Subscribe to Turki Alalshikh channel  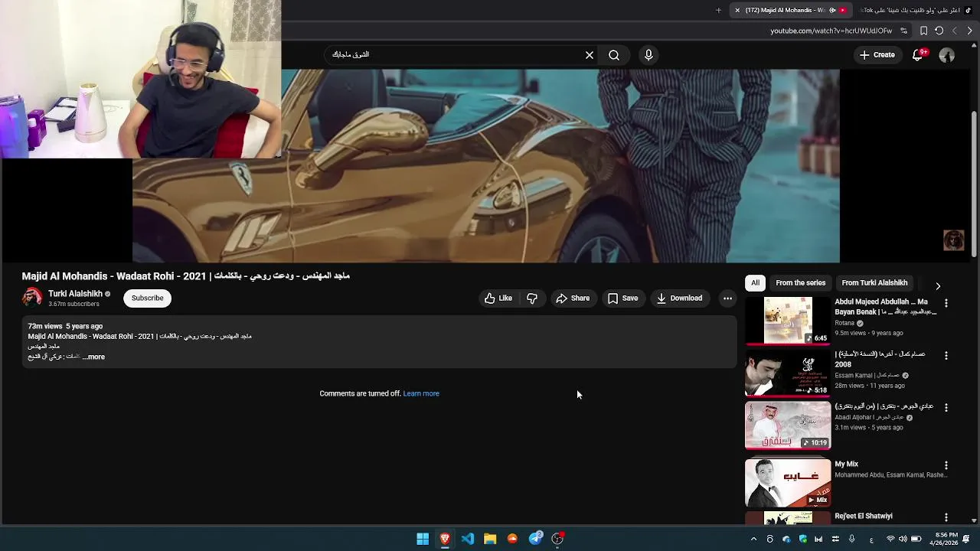[x=147, y=298]
